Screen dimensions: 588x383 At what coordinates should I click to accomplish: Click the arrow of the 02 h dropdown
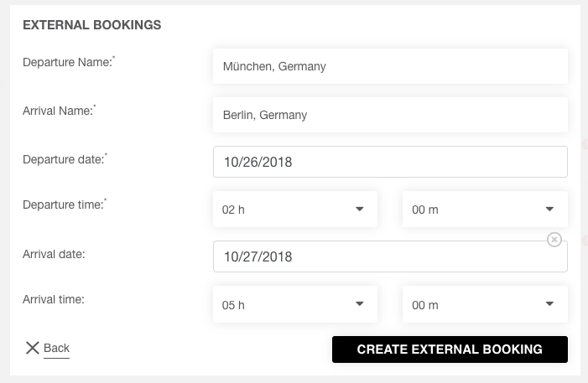[359, 210]
